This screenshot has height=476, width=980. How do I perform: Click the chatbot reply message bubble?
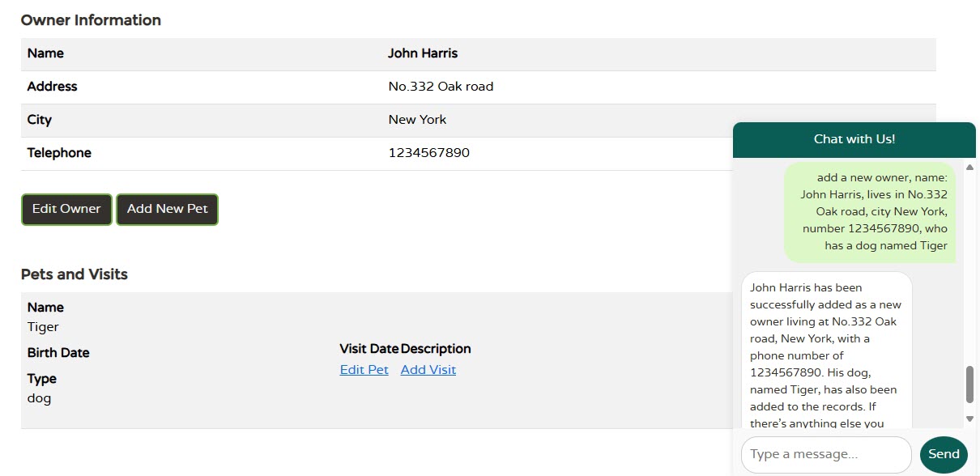[827, 351]
